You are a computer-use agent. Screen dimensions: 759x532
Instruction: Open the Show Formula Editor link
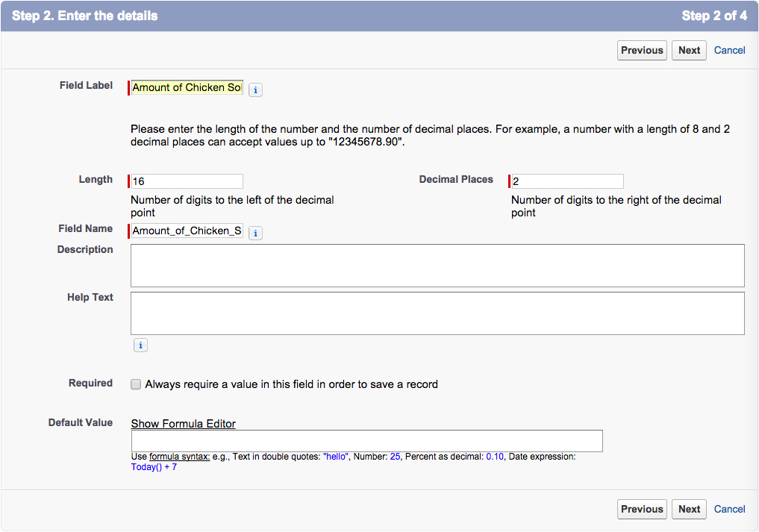183,424
